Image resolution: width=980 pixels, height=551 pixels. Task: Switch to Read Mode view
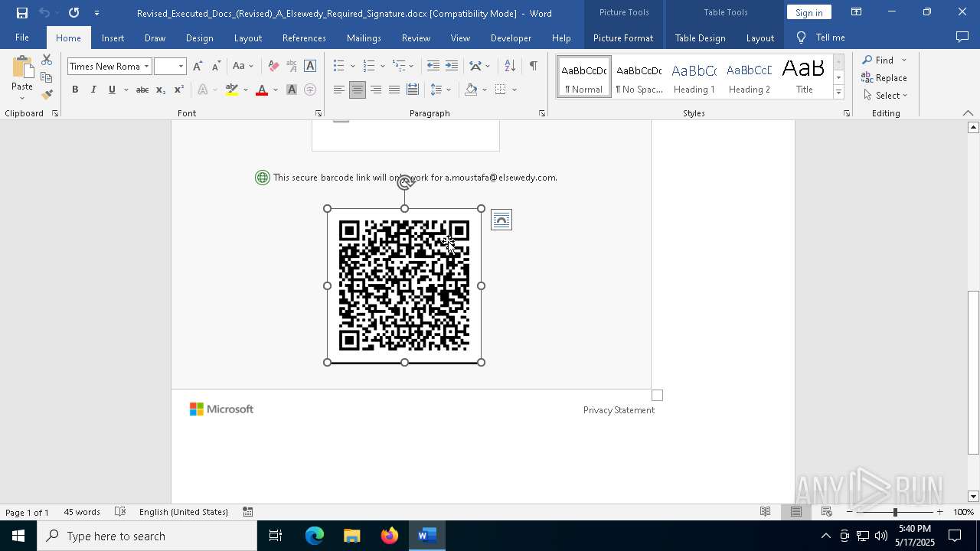(765, 512)
